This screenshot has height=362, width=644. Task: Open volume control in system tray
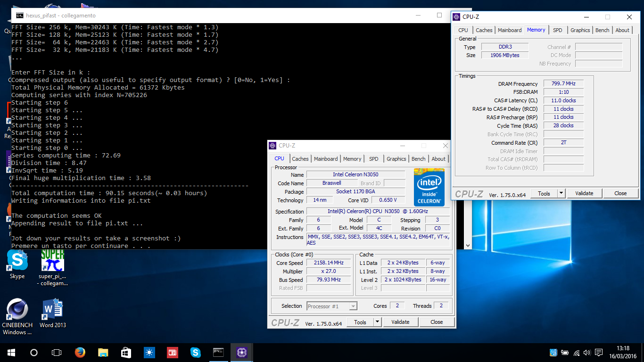point(587,353)
